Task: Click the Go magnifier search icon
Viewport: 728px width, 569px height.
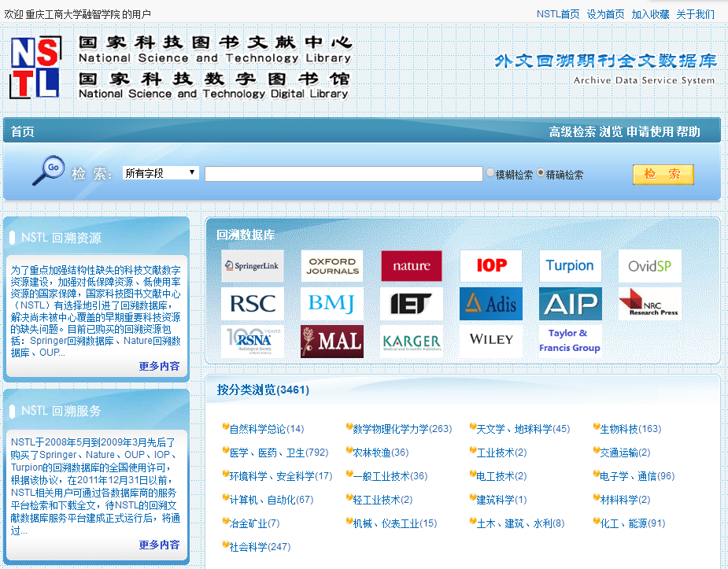Action: pyautogui.click(x=48, y=170)
